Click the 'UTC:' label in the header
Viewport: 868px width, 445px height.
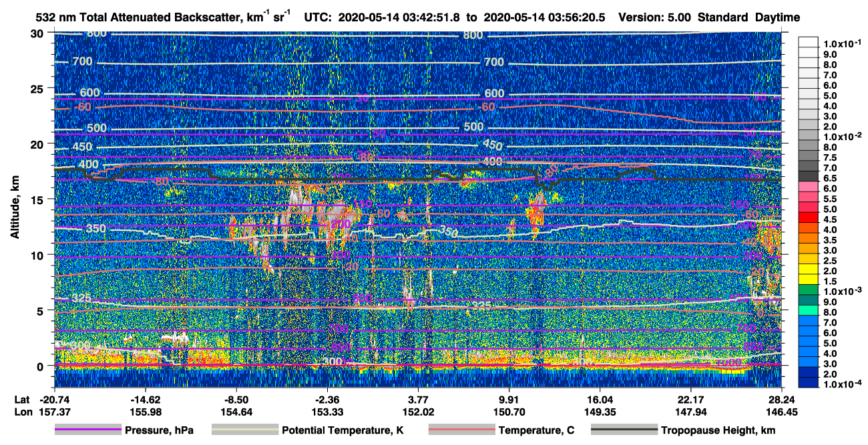(x=318, y=17)
